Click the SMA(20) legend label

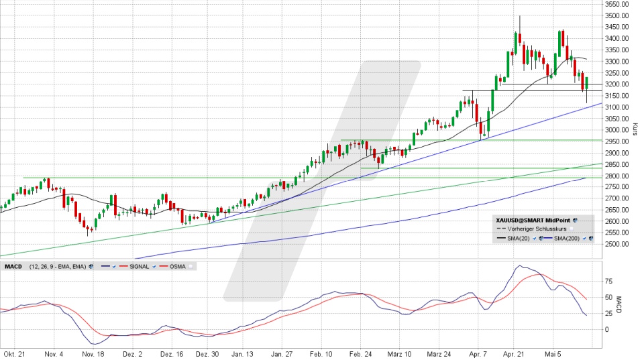(x=519, y=238)
